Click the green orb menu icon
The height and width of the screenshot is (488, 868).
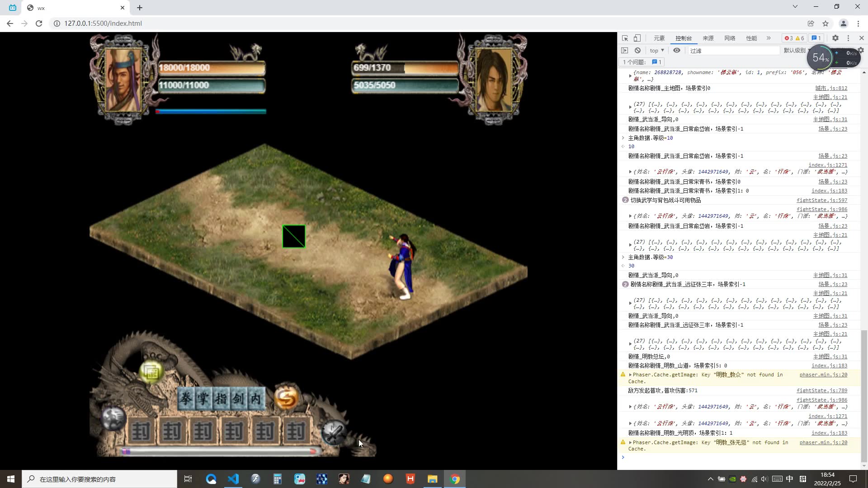click(x=151, y=372)
